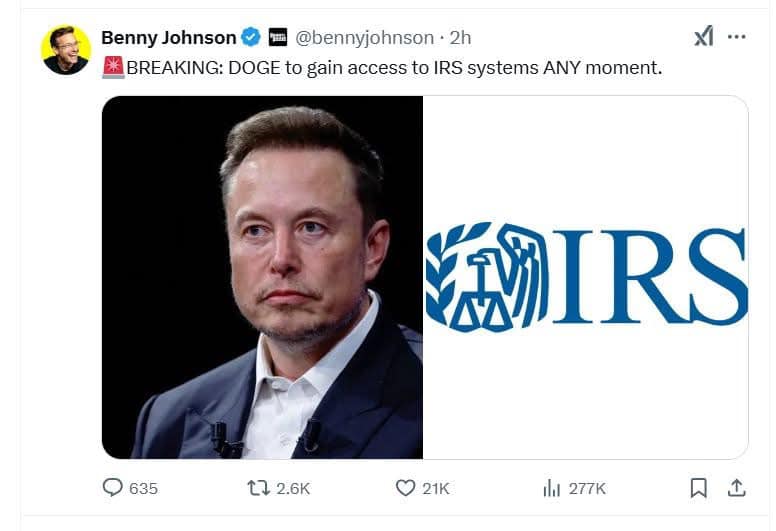
Task: Open the share post menu
Action: (x=736, y=488)
